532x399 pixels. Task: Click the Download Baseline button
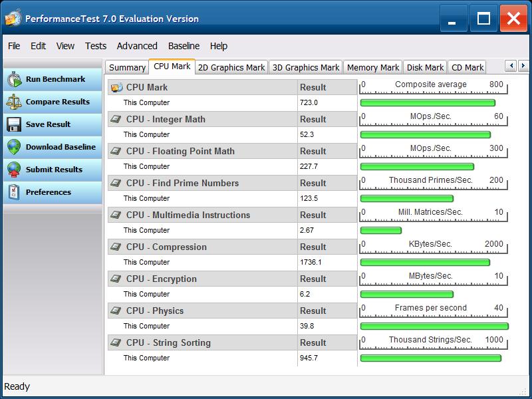pos(53,147)
